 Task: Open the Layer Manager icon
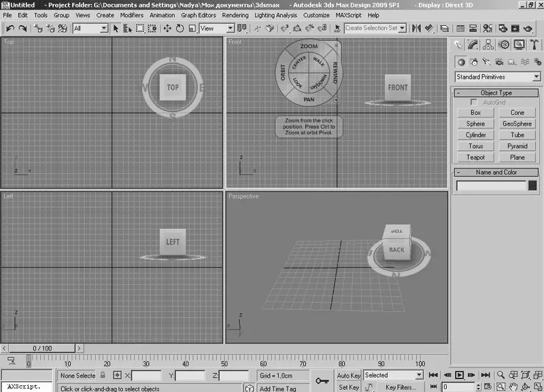tap(445, 29)
